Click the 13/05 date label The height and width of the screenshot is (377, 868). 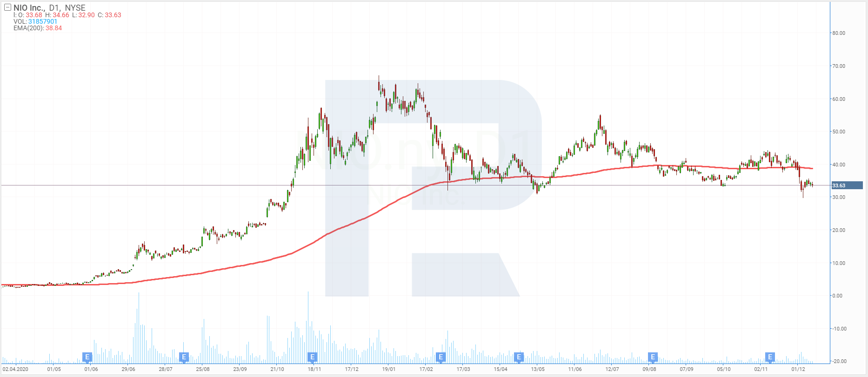click(x=538, y=370)
